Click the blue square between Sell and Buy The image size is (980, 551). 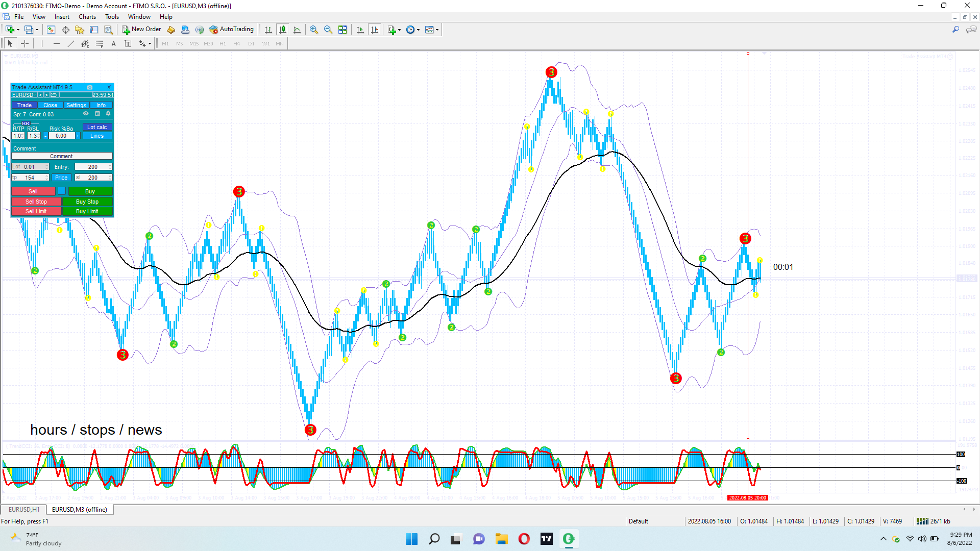coord(62,191)
